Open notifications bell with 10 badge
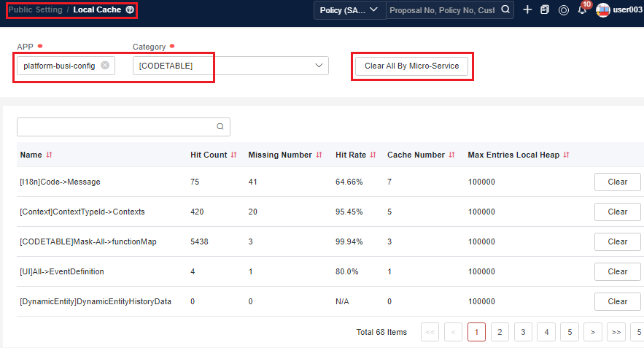This screenshot has height=348, width=644. tap(582, 10)
